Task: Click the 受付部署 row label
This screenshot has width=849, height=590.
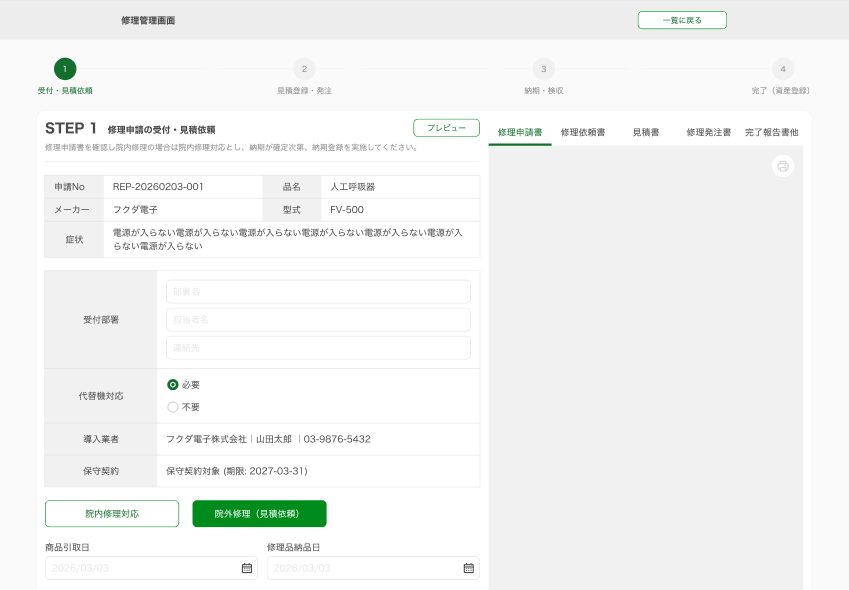Action: point(101,320)
